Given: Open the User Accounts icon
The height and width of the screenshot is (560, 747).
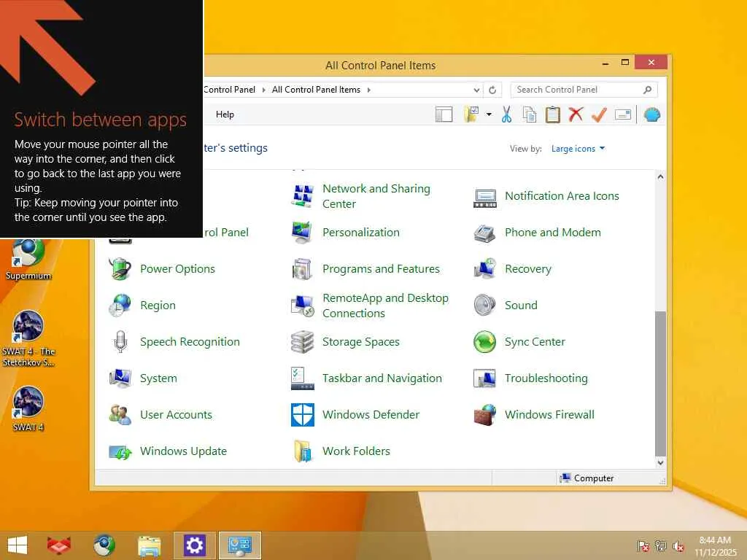Looking at the screenshot, I should point(120,414).
